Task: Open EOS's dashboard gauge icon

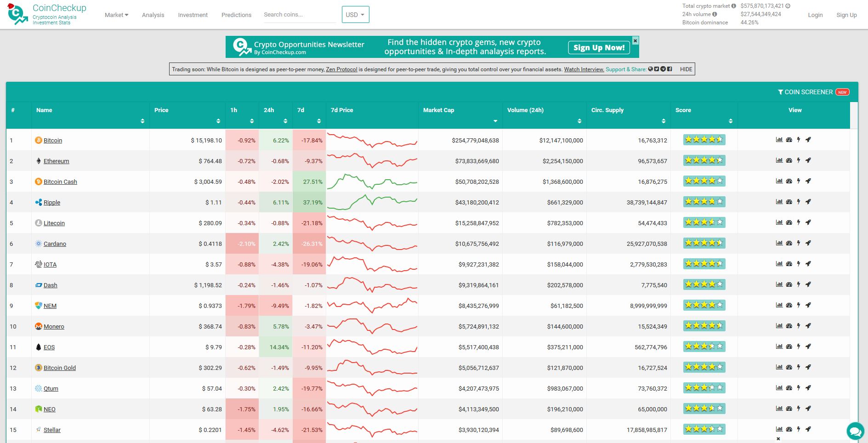Action: tap(789, 346)
